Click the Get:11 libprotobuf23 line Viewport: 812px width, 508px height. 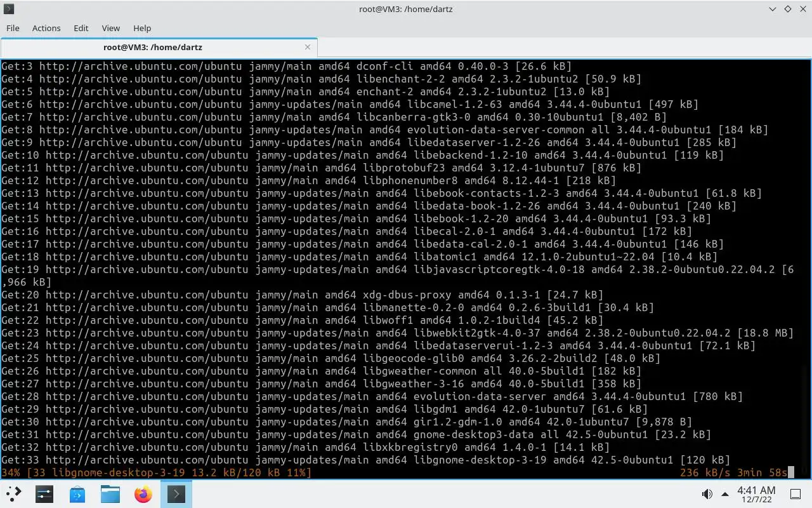click(321, 168)
